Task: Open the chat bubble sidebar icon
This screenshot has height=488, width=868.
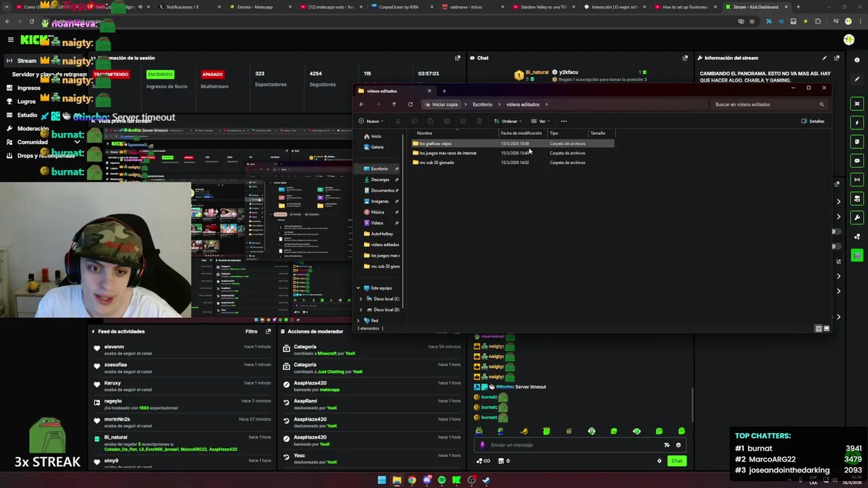Action: [x=857, y=161]
